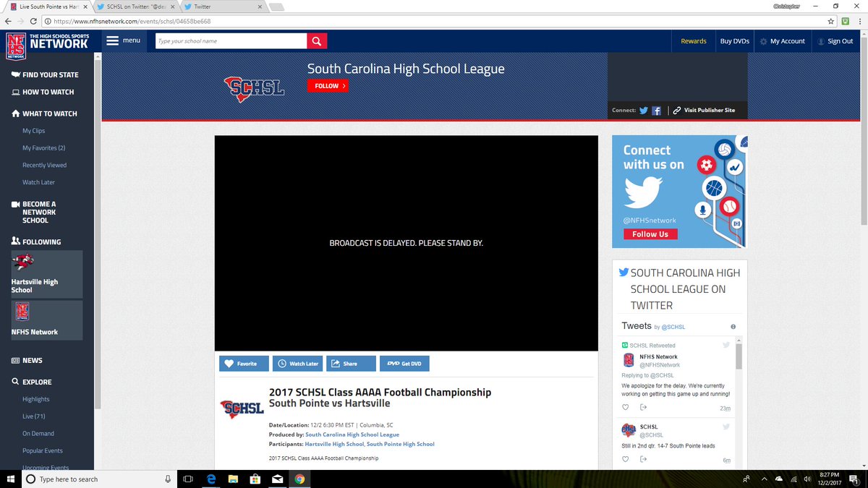Open Highlights in sidebar
The width and height of the screenshot is (868, 488).
click(x=35, y=399)
